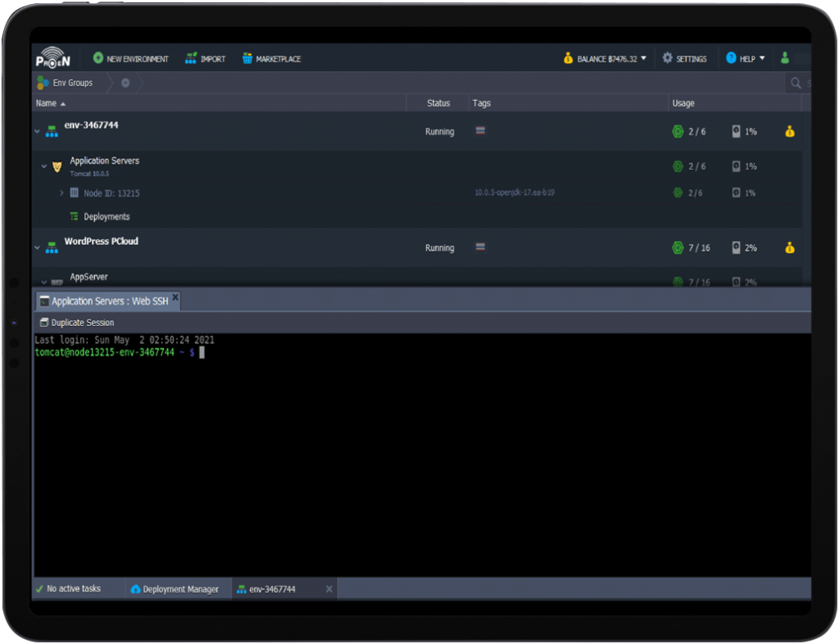Screen dimensions: 839x644
Task: Open the Help dropdown menu
Action: [x=746, y=59]
